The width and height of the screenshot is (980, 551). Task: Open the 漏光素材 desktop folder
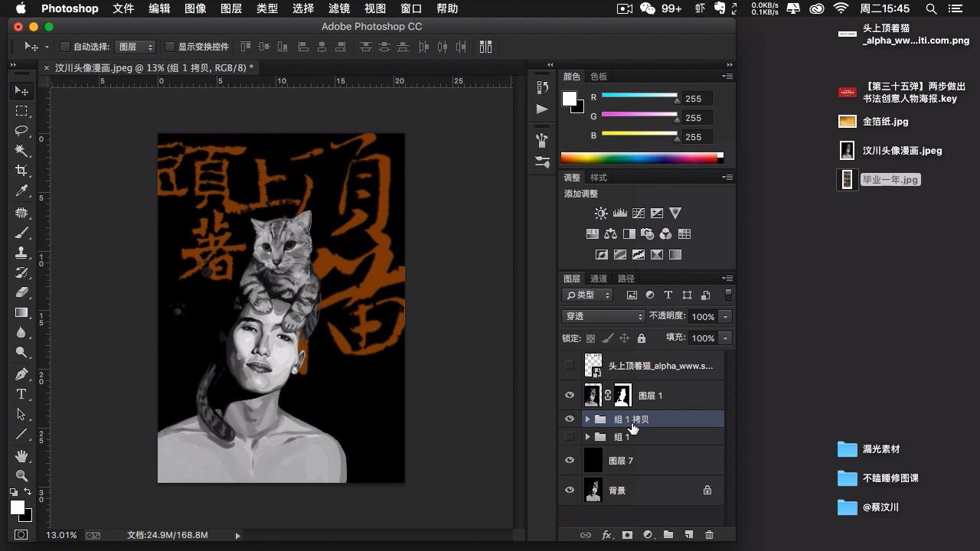869,449
